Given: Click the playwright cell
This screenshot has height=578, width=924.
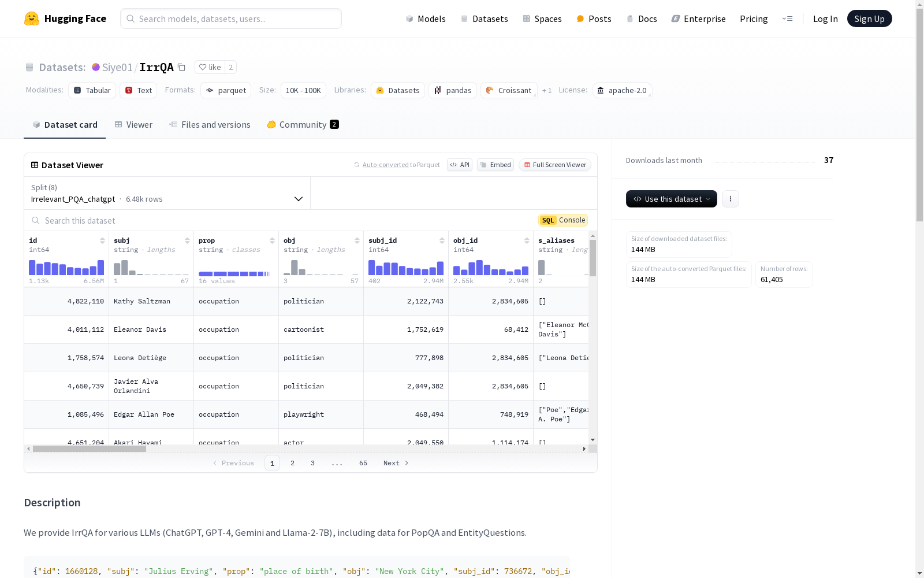Looking at the screenshot, I should (x=321, y=414).
